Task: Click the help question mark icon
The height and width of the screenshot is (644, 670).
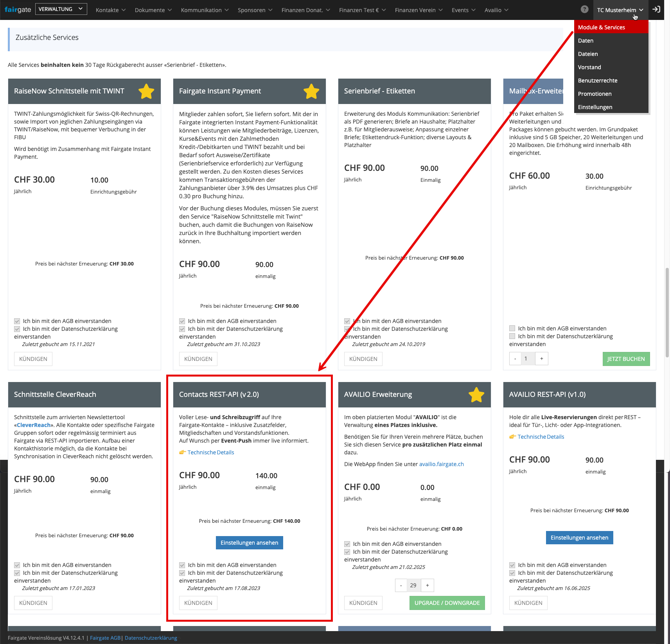Action: pyautogui.click(x=584, y=9)
